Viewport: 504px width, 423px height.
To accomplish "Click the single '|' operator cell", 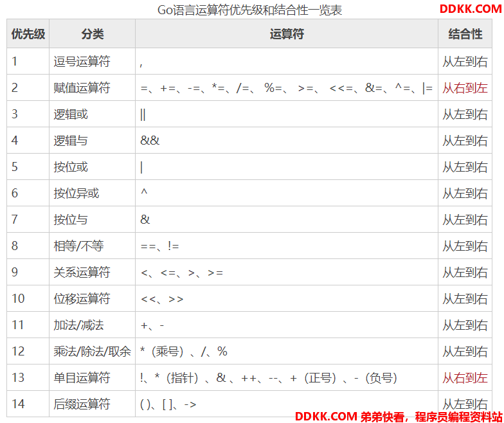I will pyautogui.click(x=287, y=167).
